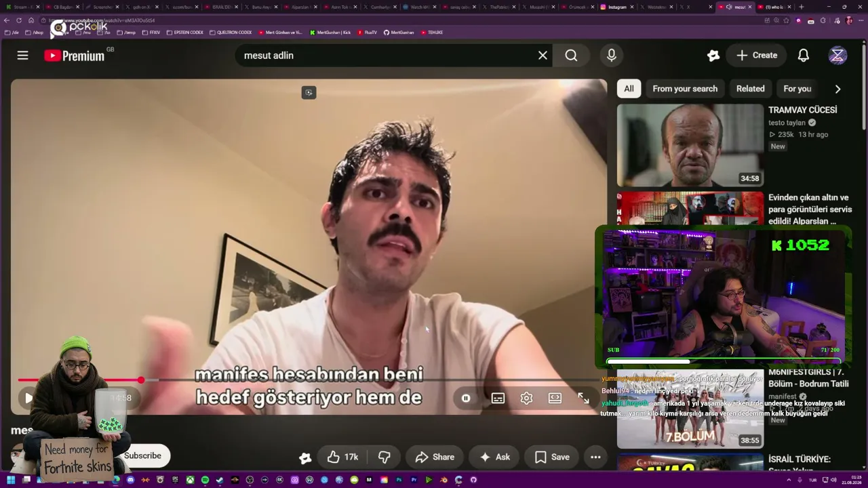Play the video with play button
Image resolution: width=868 pixels, height=488 pixels.
pos(28,399)
